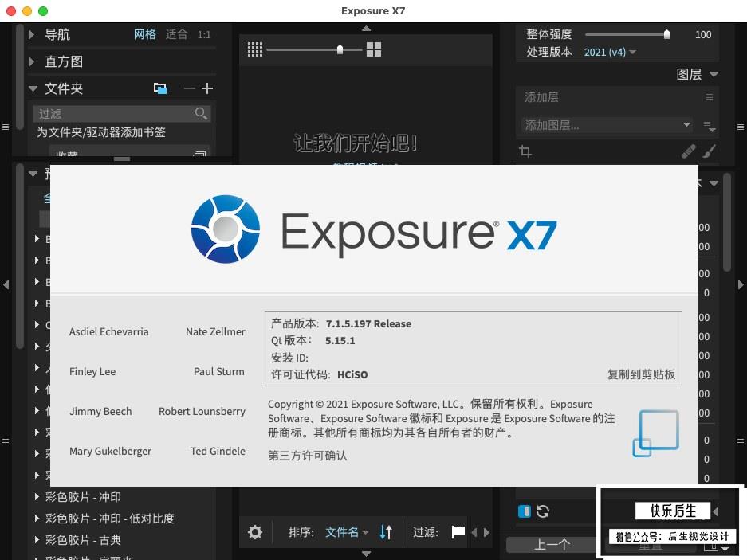Open 添加层 panel menu icon
The height and width of the screenshot is (560, 747).
[710, 96]
